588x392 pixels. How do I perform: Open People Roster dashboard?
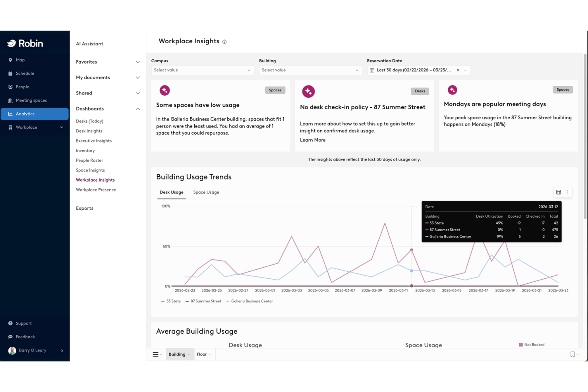tap(89, 160)
